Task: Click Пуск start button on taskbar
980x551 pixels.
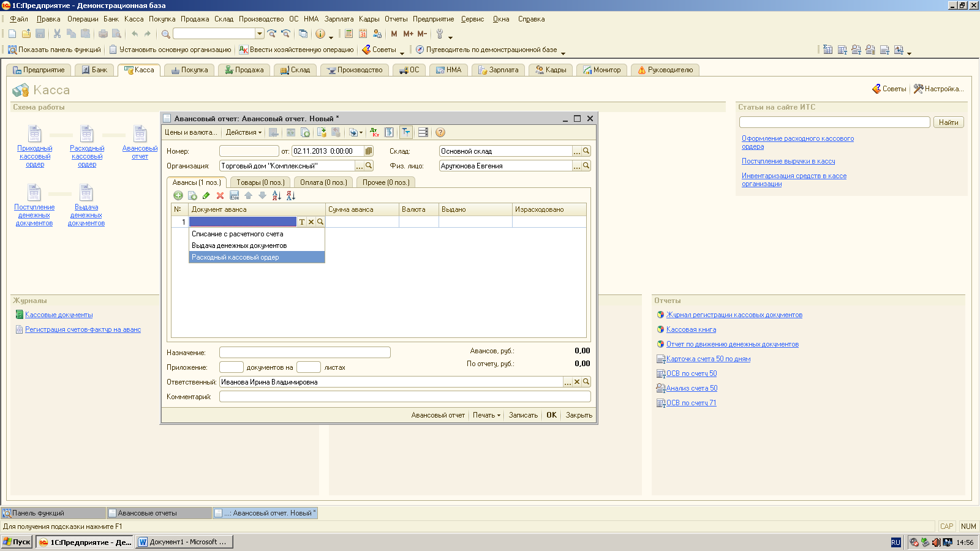Action: point(17,542)
